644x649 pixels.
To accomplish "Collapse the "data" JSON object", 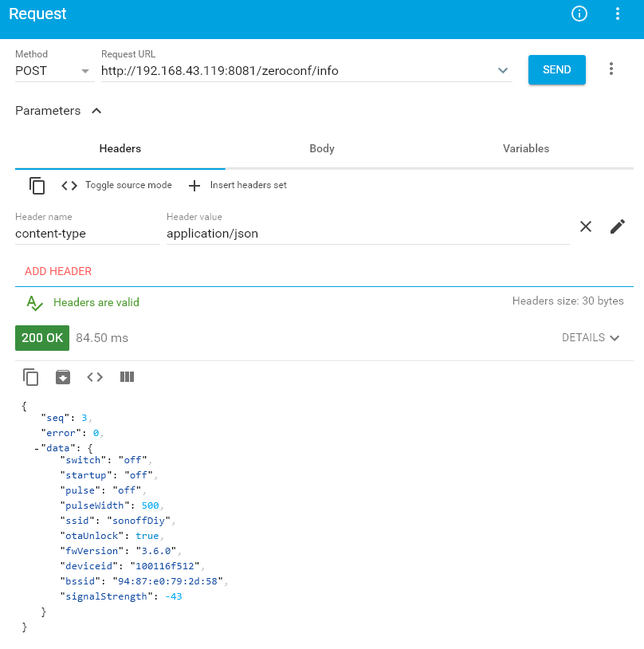I will (37, 448).
